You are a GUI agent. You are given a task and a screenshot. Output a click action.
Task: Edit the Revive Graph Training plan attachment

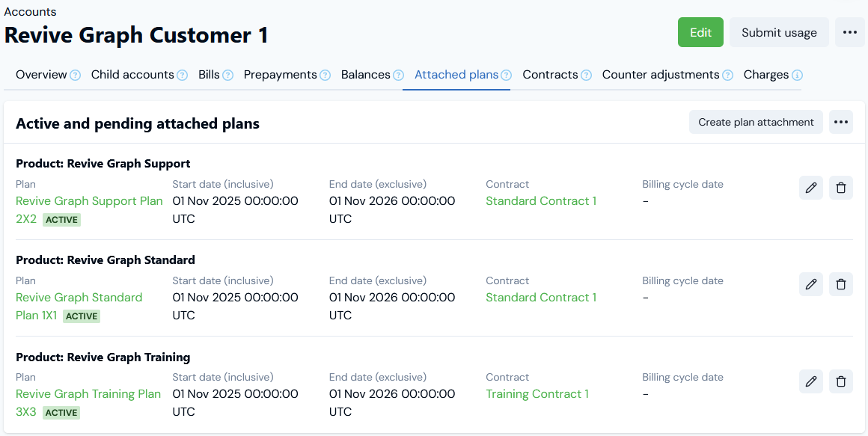tap(811, 381)
